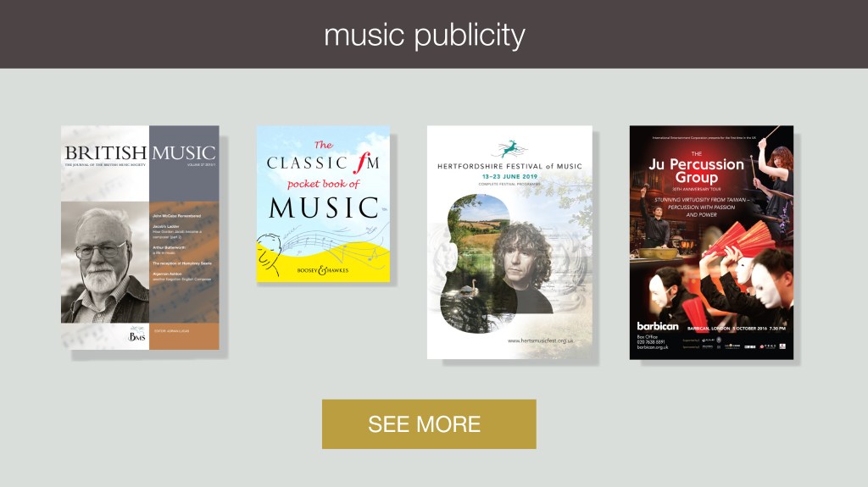This screenshot has height=487, width=868.
Task: Click the music publicity heading
Action: pyautogui.click(x=425, y=36)
